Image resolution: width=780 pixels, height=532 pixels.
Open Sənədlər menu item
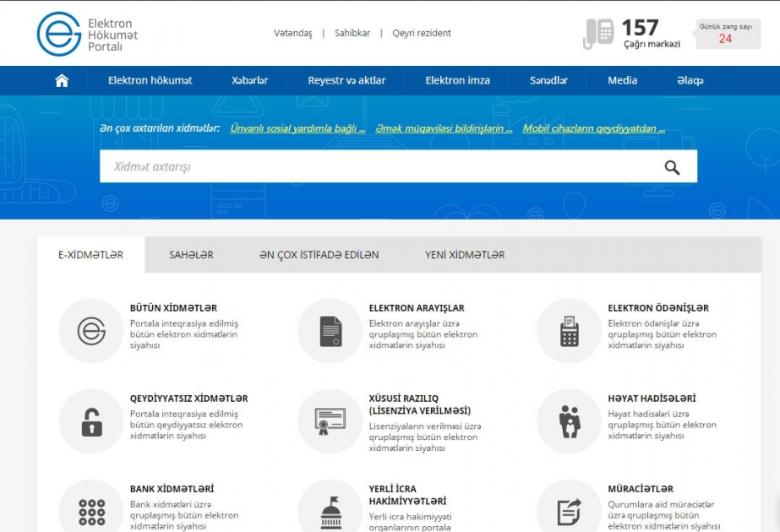click(548, 80)
